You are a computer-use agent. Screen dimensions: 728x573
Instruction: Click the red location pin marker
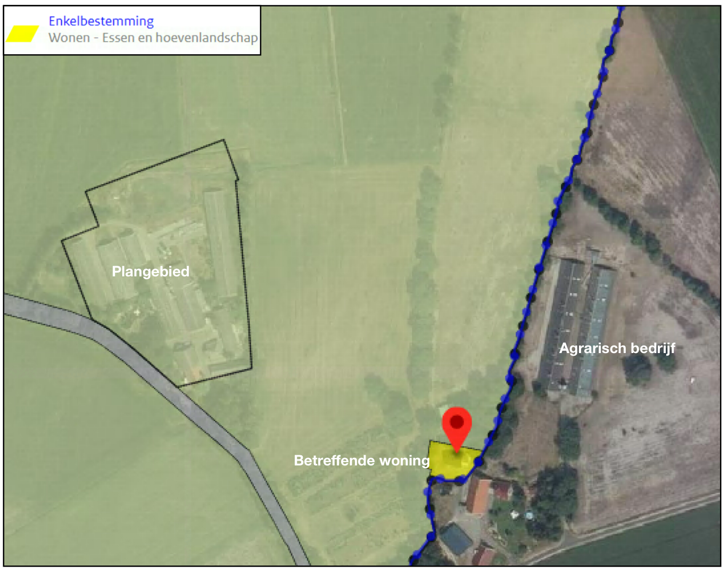pyautogui.click(x=457, y=429)
